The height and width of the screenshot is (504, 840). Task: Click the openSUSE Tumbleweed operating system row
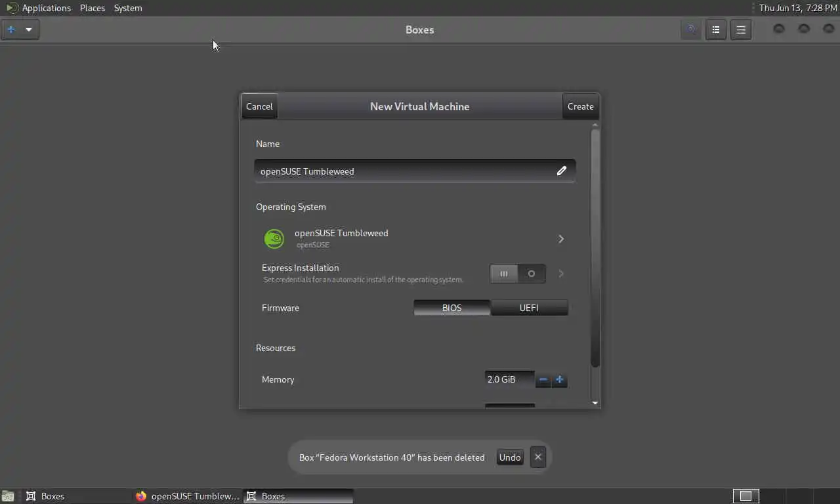click(x=415, y=239)
